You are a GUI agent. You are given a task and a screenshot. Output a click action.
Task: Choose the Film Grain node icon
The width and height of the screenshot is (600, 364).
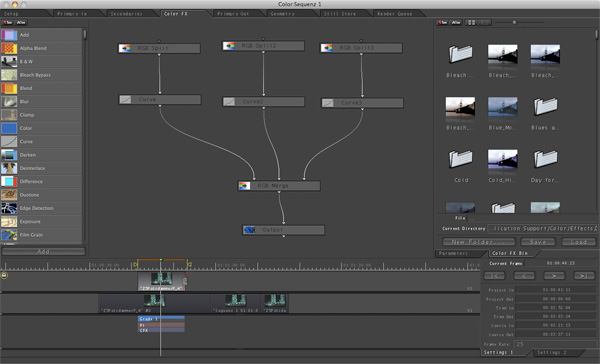[x=9, y=235]
